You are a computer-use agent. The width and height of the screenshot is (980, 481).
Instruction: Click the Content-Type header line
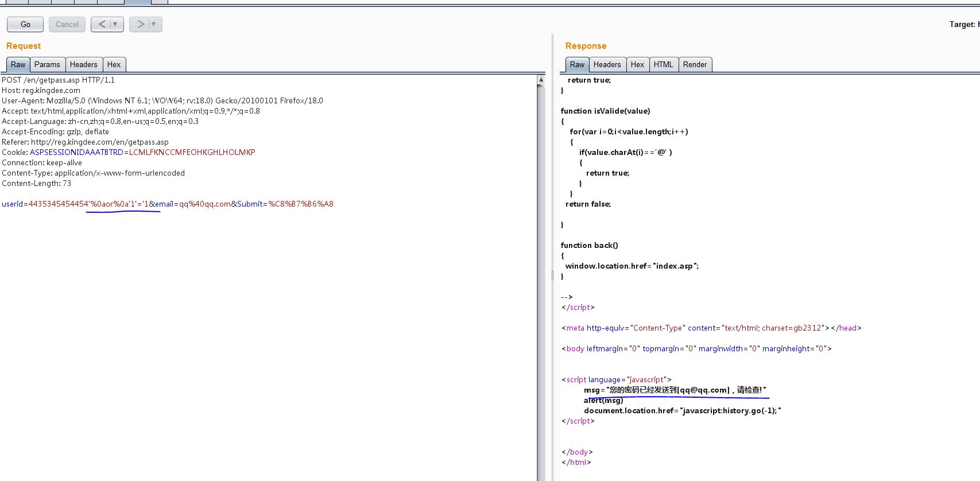click(x=93, y=173)
